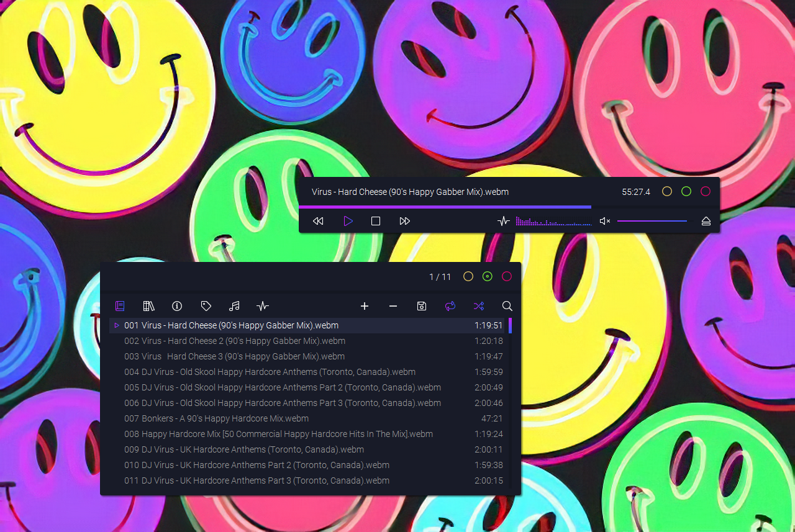This screenshot has width=795, height=532.
Task: Click the purple spectrum visualizer bars
Action: coord(553,221)
